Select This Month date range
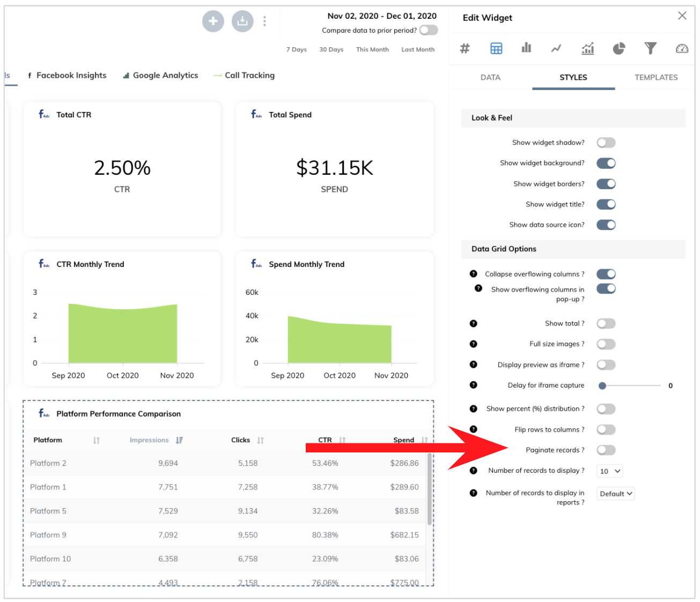Viewport: 700px width, 602px height. pyautogui.click(x=372, y=49)
